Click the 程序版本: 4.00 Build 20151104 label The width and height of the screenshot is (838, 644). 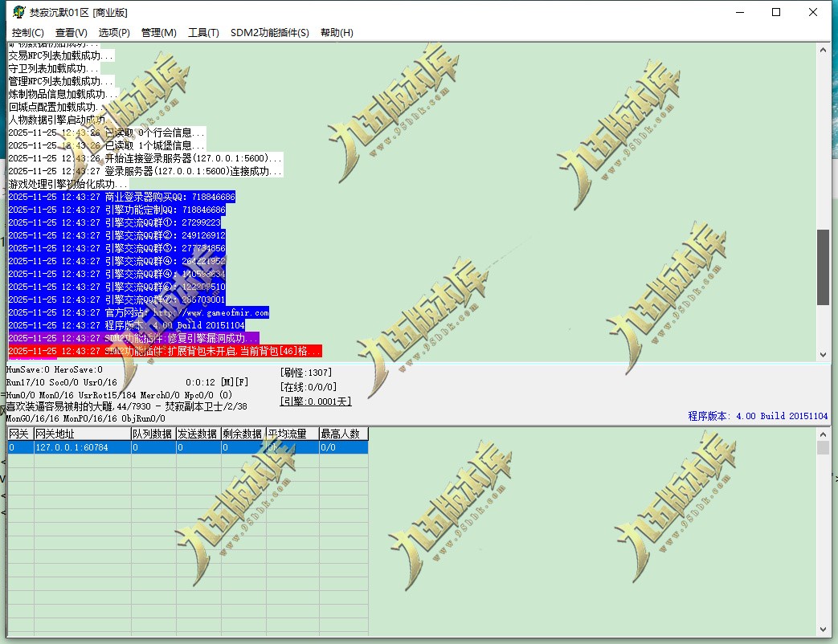click(758, 416)
